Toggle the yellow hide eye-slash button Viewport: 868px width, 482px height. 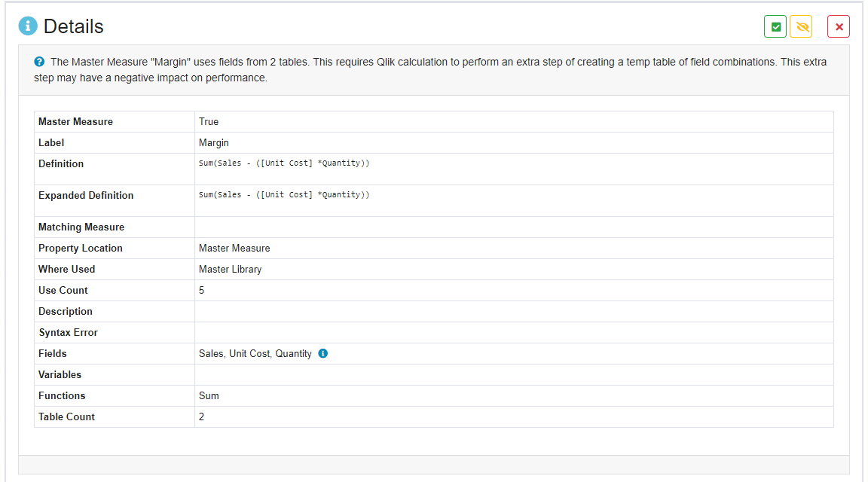coord(801,27)
